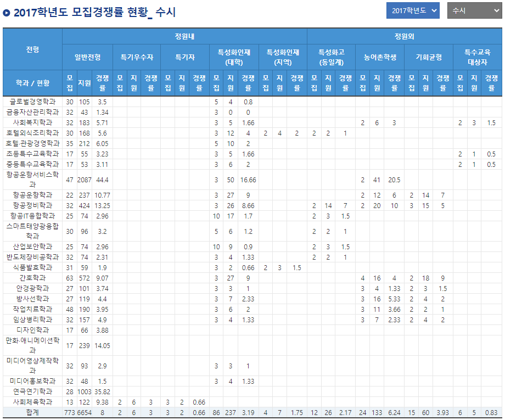Select the 항공운항서비스학과 row label

pyautogui.click(x=32, y=180)
